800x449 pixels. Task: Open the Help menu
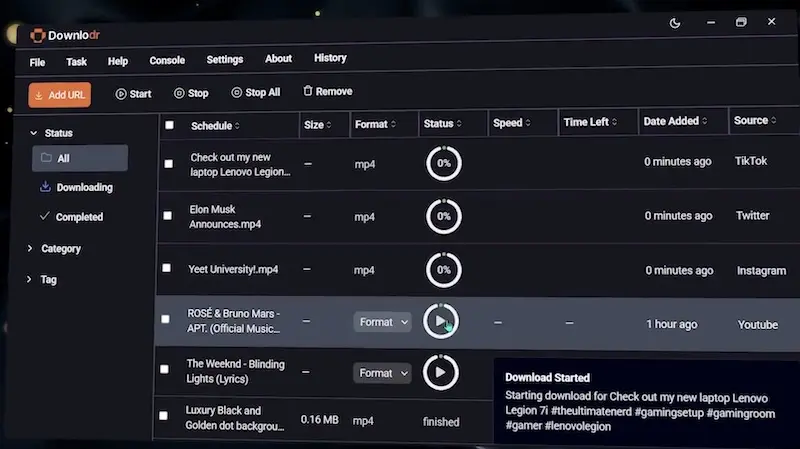tap(118, 61)
